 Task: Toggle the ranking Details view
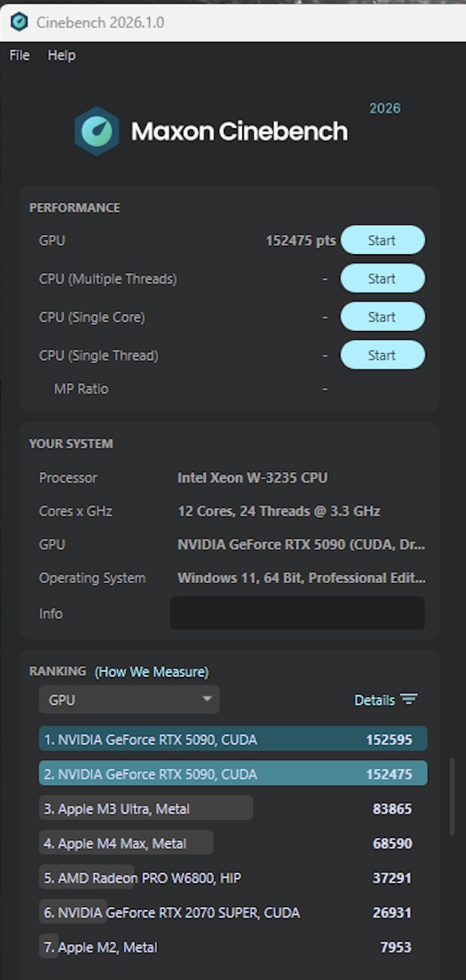click(x=374, y=700)
